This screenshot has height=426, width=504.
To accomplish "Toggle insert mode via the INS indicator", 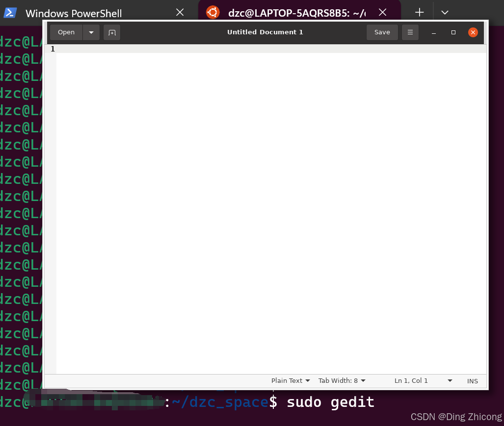I will coord(472,381).
